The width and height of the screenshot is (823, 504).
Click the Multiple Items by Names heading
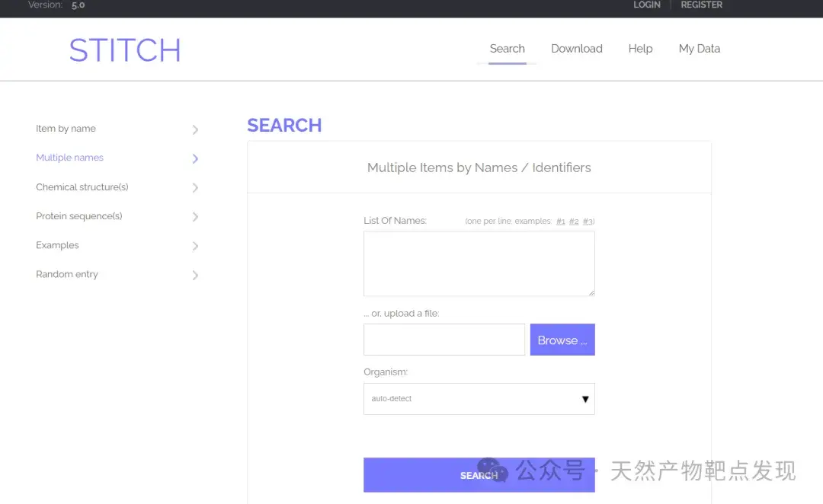pos(479,167)
